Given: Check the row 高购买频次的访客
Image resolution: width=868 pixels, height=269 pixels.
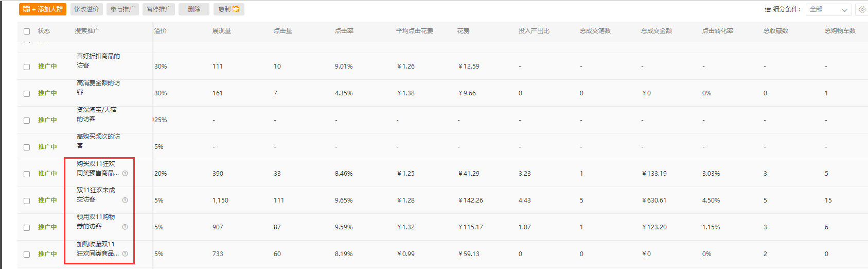Looking at the screenshot, I should [27, 147].
